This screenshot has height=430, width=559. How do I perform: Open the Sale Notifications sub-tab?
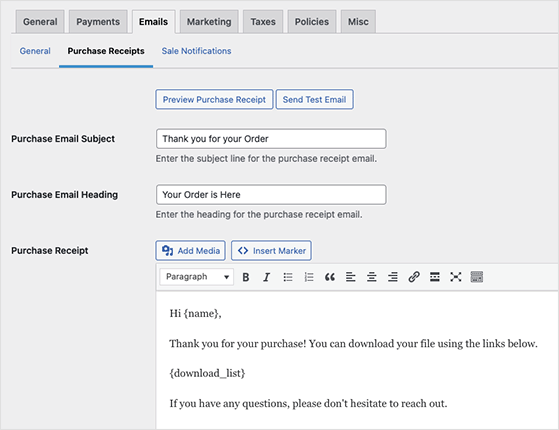196,51
